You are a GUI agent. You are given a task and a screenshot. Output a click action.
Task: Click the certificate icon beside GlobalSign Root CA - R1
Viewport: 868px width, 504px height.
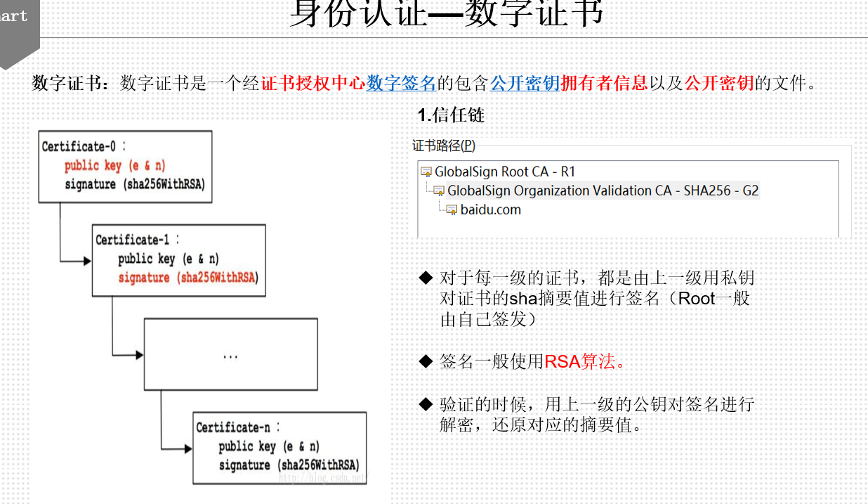click(x=426, y=172)
